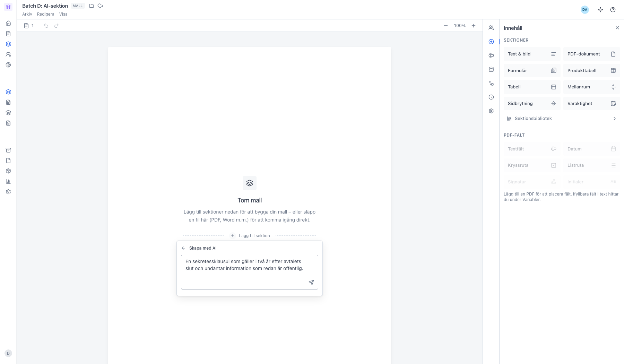The width and height of the screenshot is (624, 364).
Task: Focus the AI prompt text area
Action: click(x=250, y=272)
